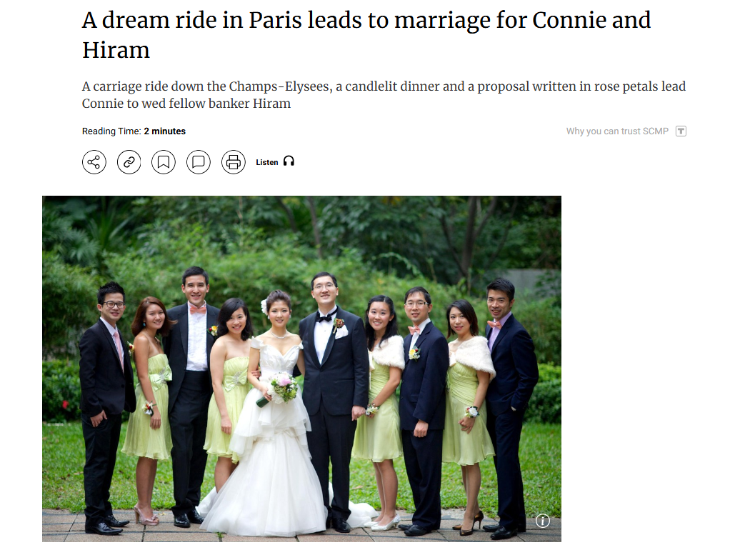Open the share options icon

(x=94, y=162)
